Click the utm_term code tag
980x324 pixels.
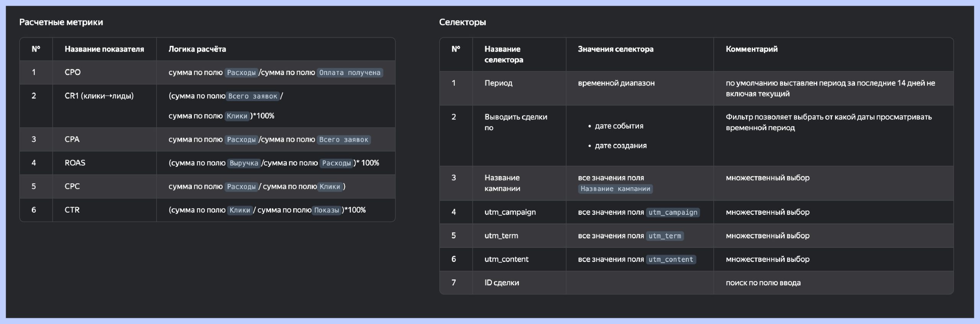[665, 236]
